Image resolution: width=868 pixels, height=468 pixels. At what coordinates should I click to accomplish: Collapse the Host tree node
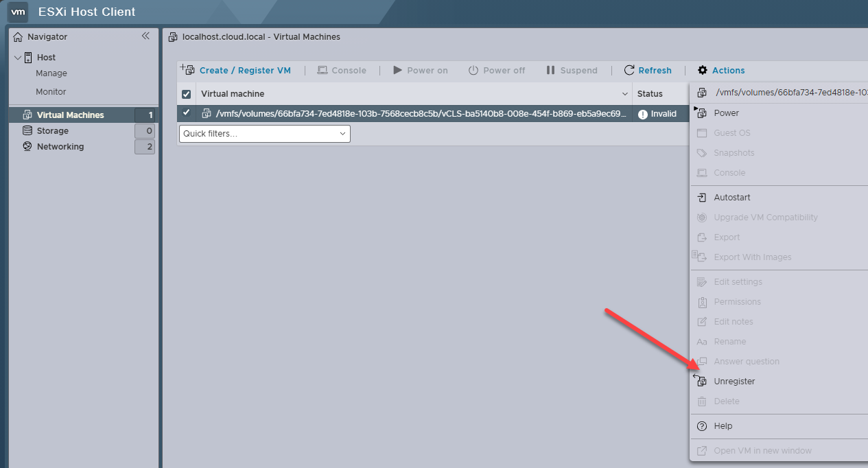[x=18, y=58]
